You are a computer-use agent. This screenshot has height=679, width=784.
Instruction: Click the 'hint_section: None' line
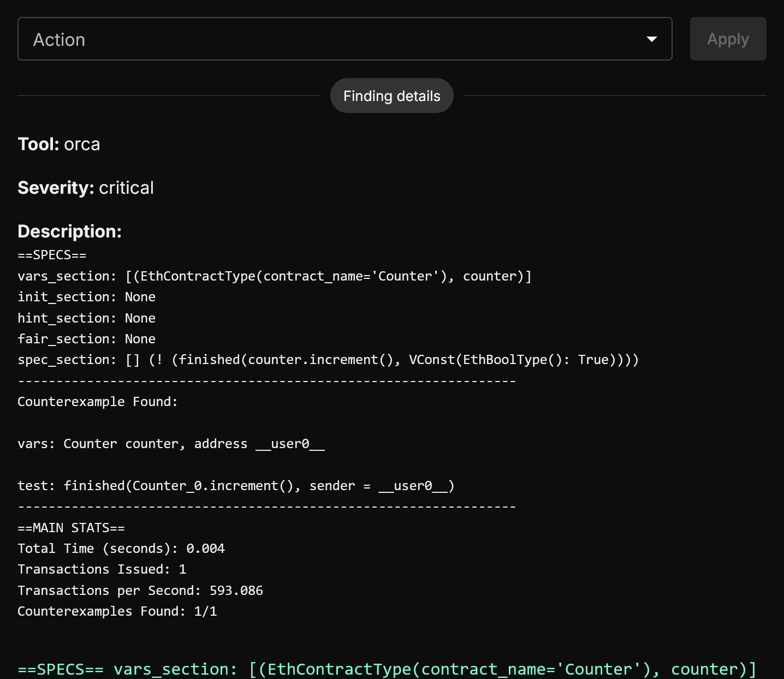(86, 318)
